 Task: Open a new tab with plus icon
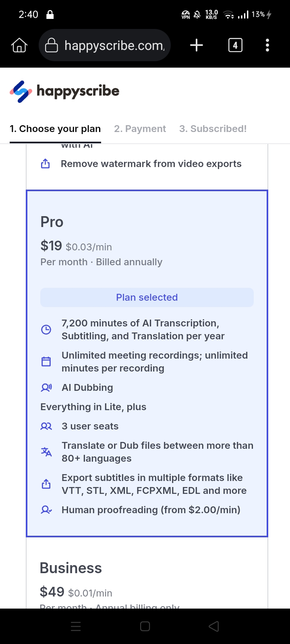(x=197, y=45)
